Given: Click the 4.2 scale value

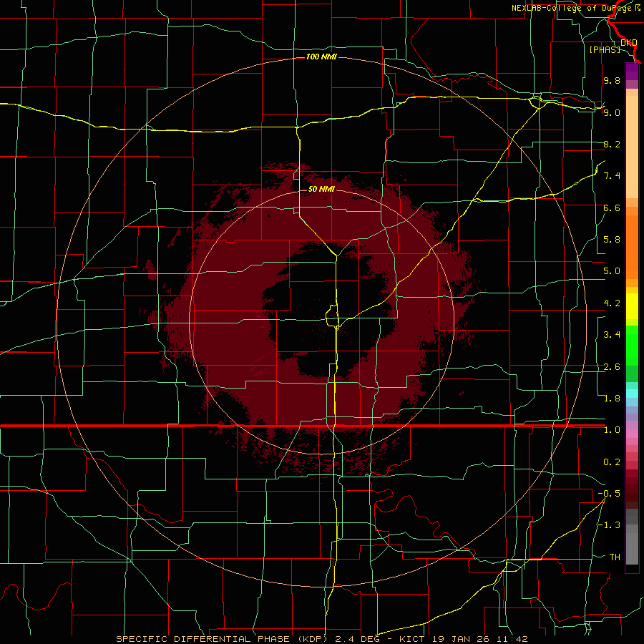Looking at the screenshot, I should (612, 303).
